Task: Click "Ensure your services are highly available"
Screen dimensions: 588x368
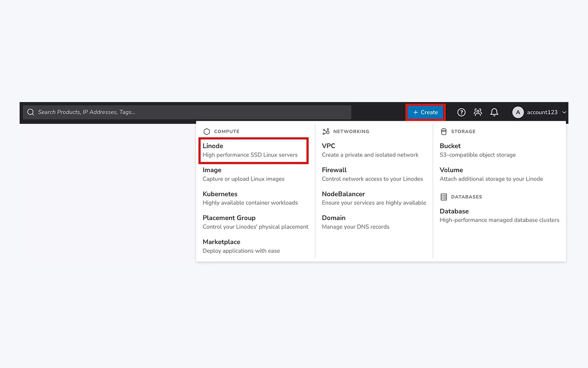Action: pos(374,203)
